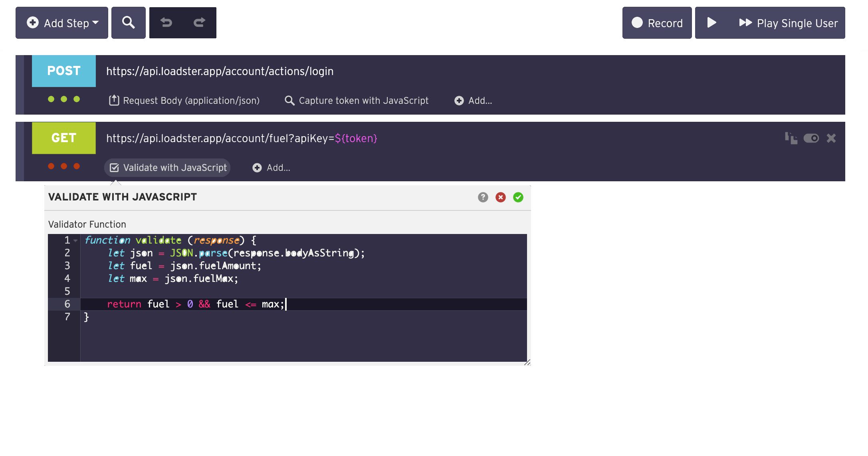Viewport: 868px width, 456px height.
Task: Redo the last change
Action: pyautogui.click(x=199, y=23)
